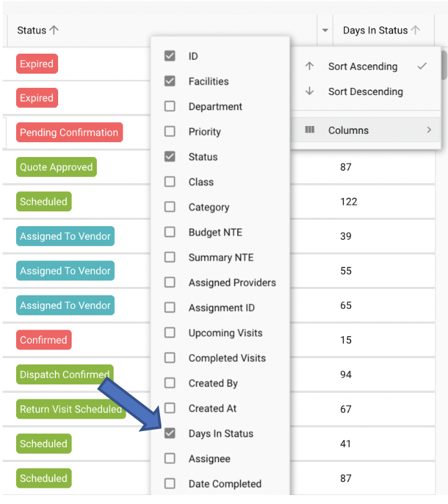Uncheck the Days In Status column checkbox
Image resolution: width=448 pixels, height=504 pixels.
tap(170, 434)
